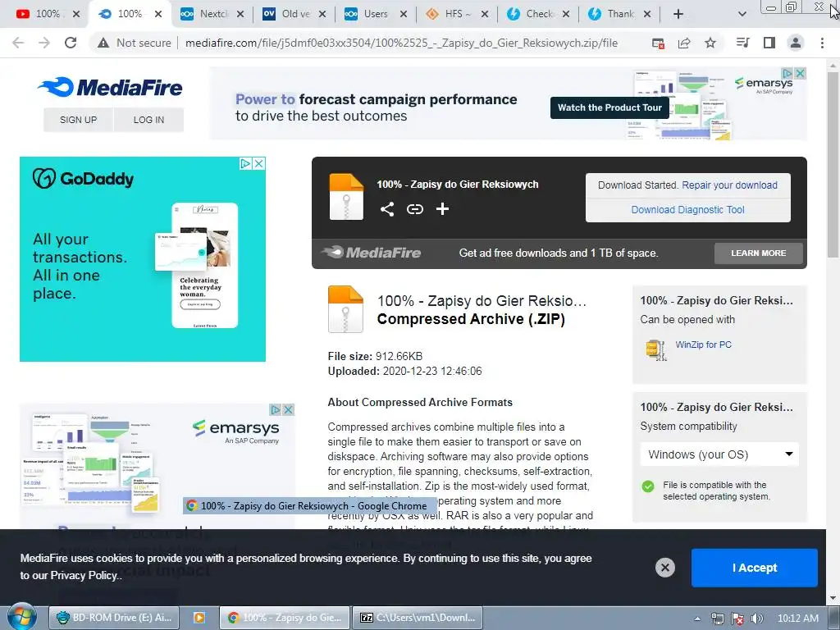Open the Download Diagnostic Tool link
840x630 pixels.
coord(688,210)
